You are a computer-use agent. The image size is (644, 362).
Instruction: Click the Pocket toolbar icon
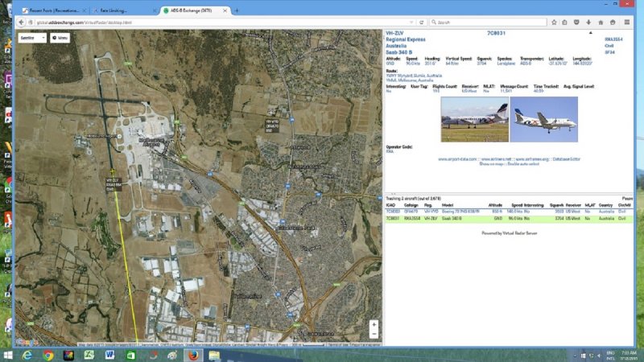click(x=576, y=23)
